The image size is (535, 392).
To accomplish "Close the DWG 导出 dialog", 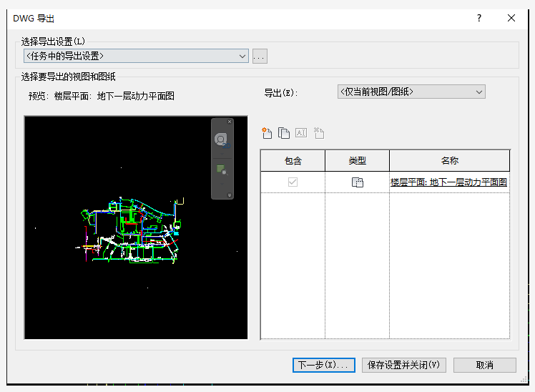I will (x=511, y=18).
